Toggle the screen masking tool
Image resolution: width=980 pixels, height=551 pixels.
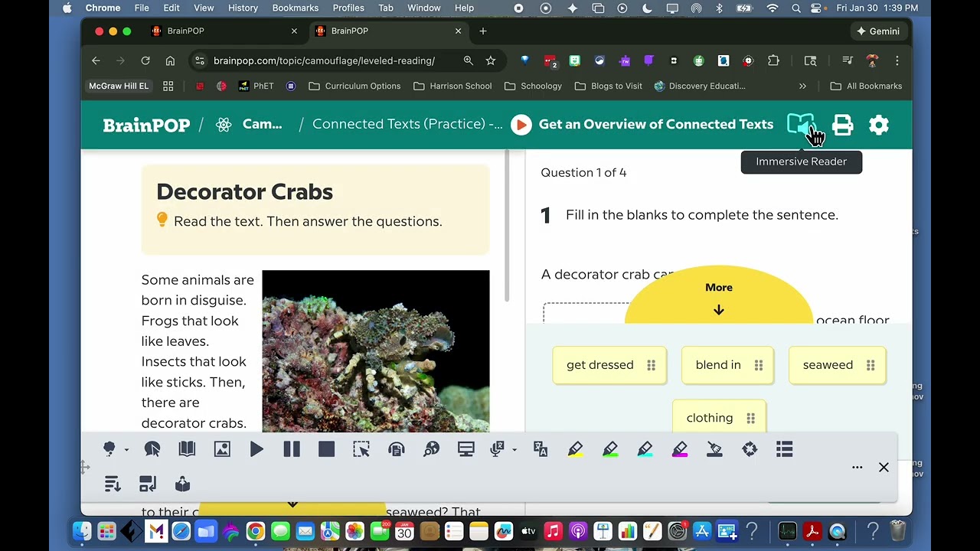click(x=466, y=449)
